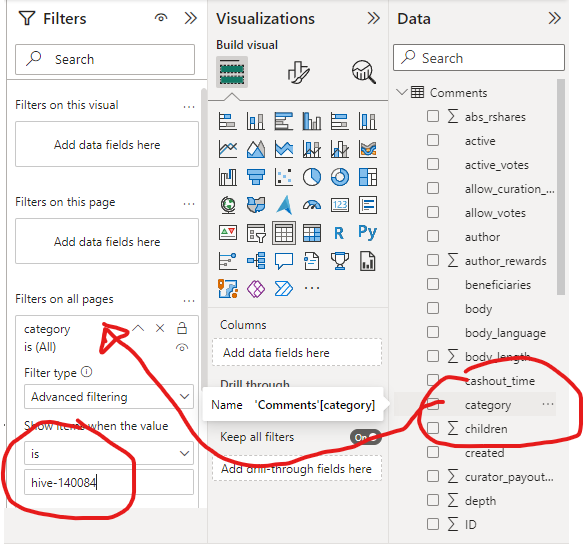The width and height of the screenshot is (584, 544).
Task: Select the gauge visualization icon
Action: (312, 205)
